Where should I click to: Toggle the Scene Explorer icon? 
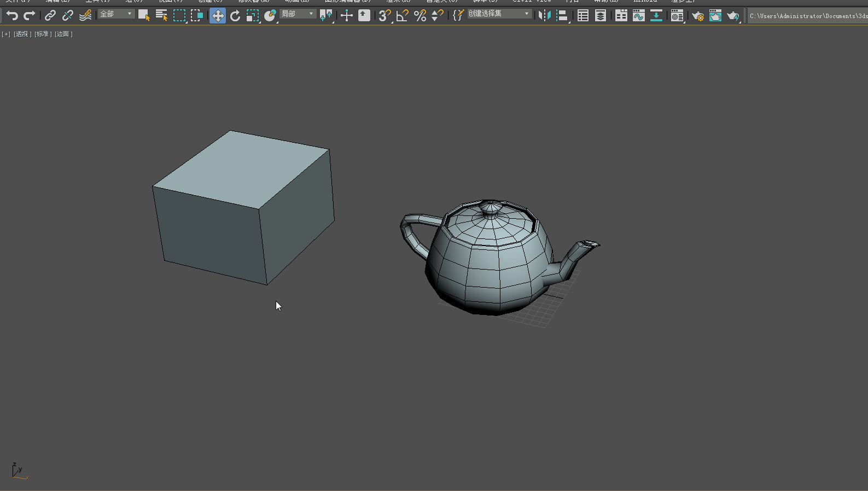coord(583,16)
